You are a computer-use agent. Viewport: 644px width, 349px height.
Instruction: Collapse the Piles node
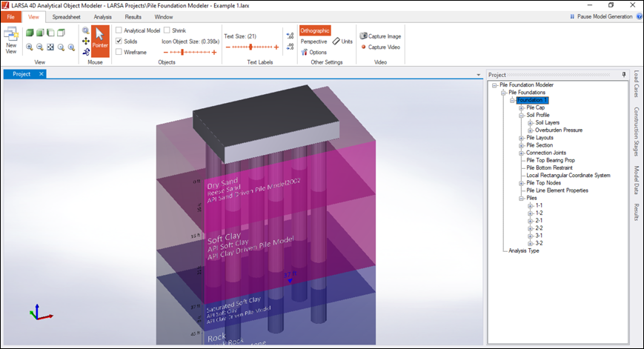pyautogui.click(x=521, y=199)
